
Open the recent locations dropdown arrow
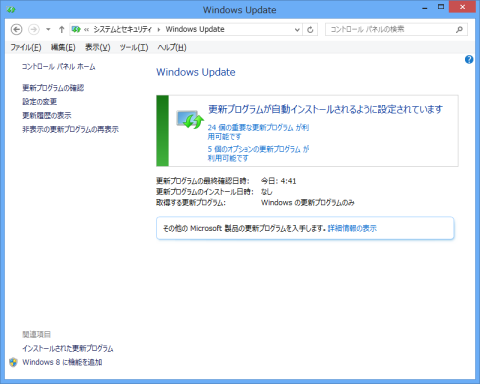point(48,29)
